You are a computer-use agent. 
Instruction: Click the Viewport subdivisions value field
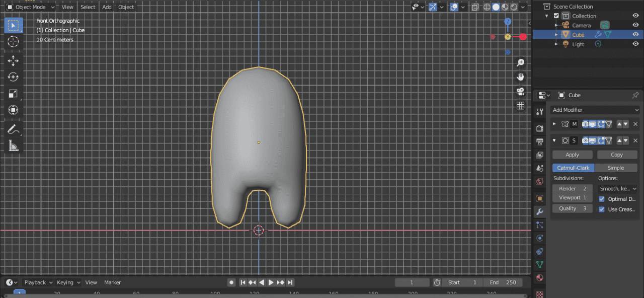(572, 197)
